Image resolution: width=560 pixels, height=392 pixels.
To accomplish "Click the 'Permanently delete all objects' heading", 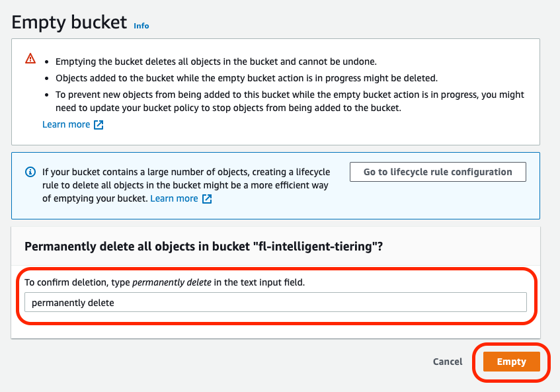I will pos(204,246).
